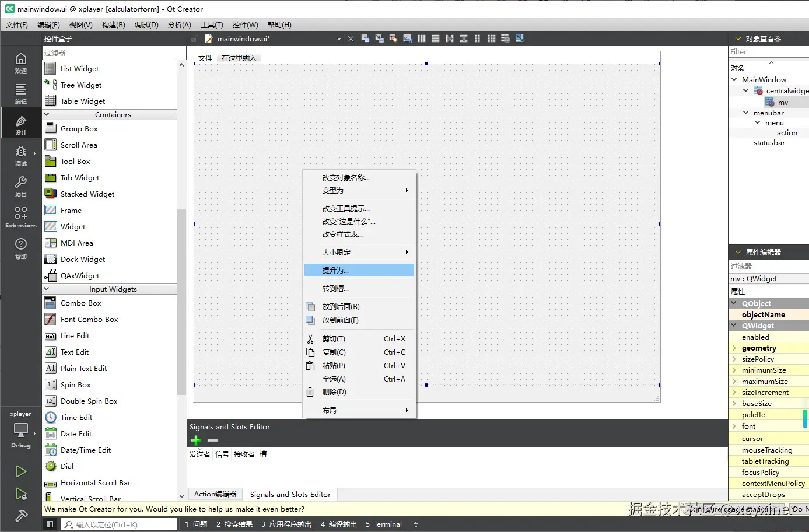Collapse the Containers widget category

tap(47, 114)
